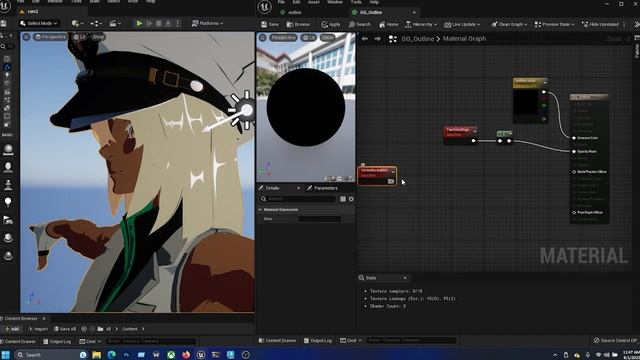Screen dimensions: 640x360
Task: Click the Eject button in the play toolbar
Action: (168, 24)
